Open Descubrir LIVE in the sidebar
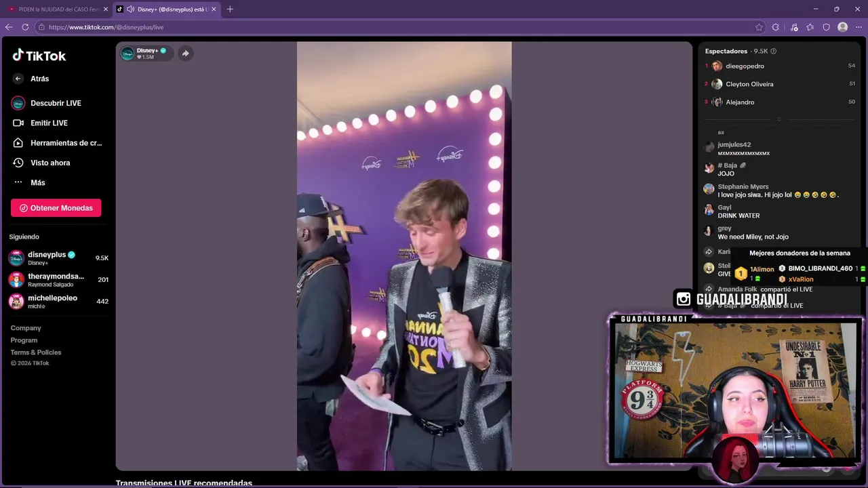The image size is (868, 488). tap(56, 103)
